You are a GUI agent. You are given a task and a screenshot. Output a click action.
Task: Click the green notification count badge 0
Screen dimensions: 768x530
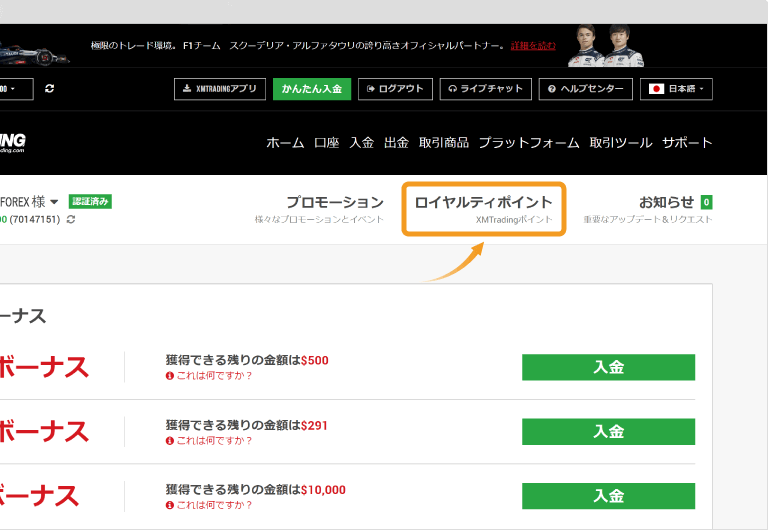pos(706,202)
